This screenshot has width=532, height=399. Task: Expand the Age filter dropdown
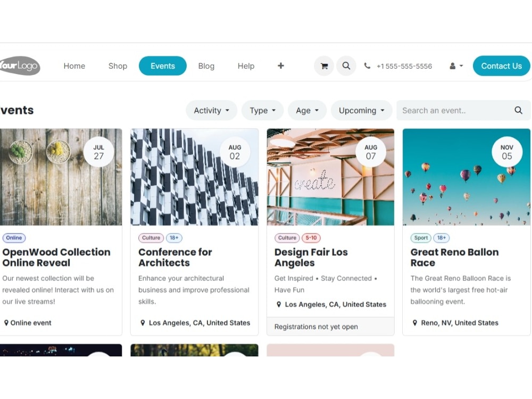[x=307, y=110]
